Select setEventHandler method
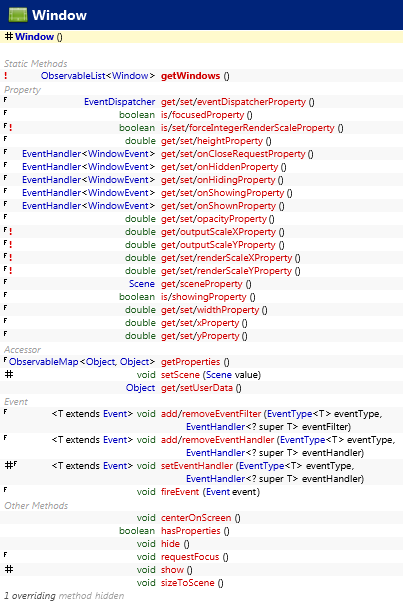 pyautogui.click(x=197, y=466)
